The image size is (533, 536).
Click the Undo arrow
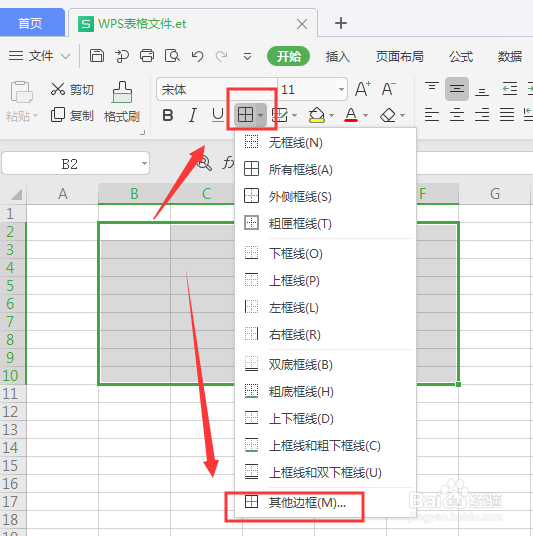[x=197, y=56]
